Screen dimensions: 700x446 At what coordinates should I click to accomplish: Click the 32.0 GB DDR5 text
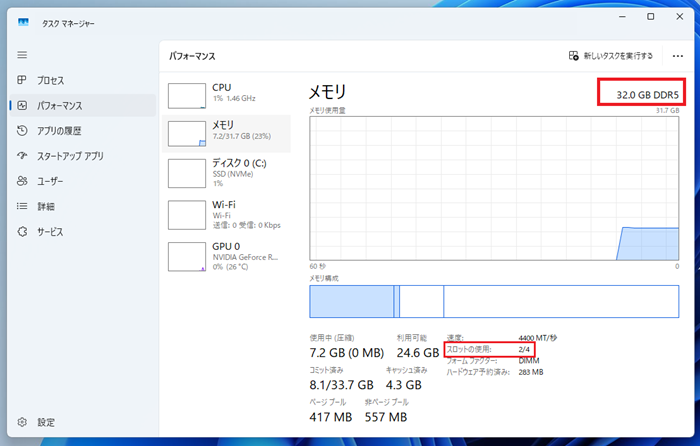647,95
